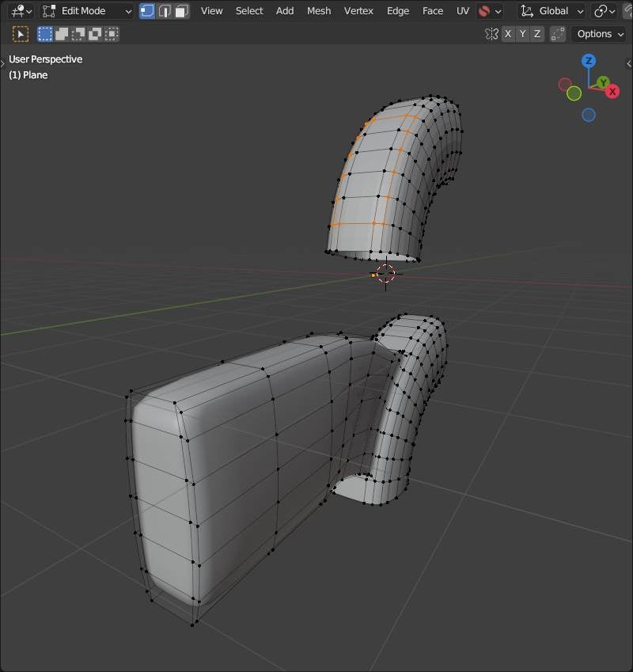Expand the sidebar with right-edge arrow
This screenshot has height=672, width=633.
pos(629,63)
